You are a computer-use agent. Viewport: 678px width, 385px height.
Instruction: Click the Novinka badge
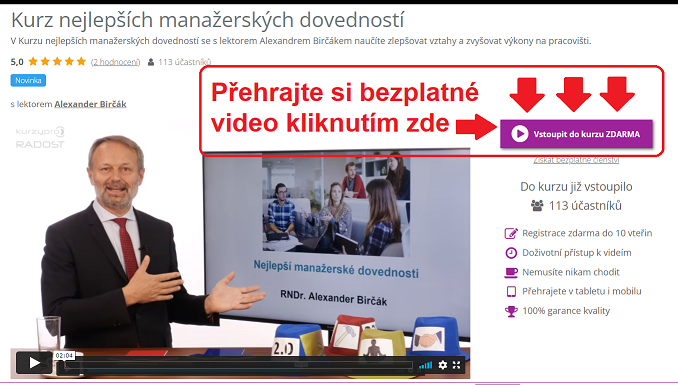pyautogui.click(x=28, y=80)
